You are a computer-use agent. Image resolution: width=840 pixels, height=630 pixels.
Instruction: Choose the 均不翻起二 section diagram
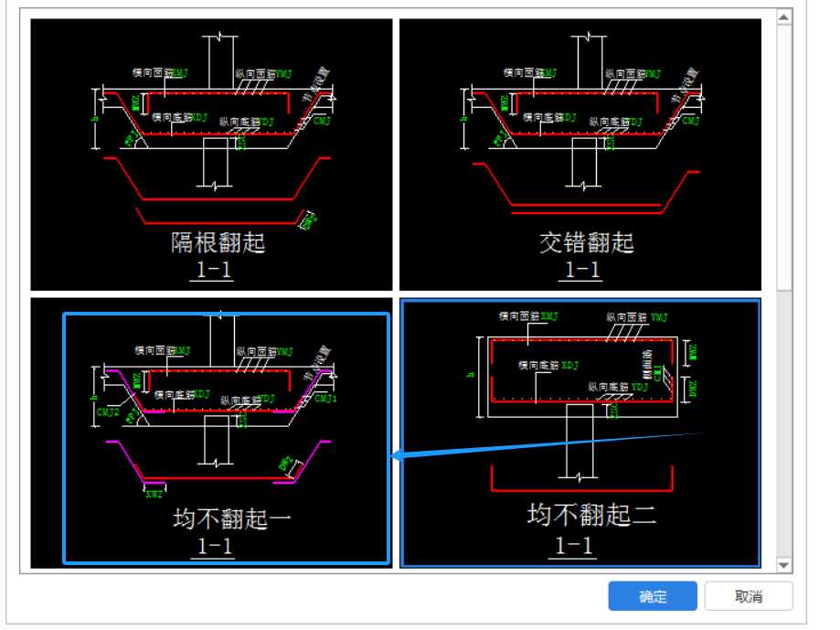pos(580,433)
